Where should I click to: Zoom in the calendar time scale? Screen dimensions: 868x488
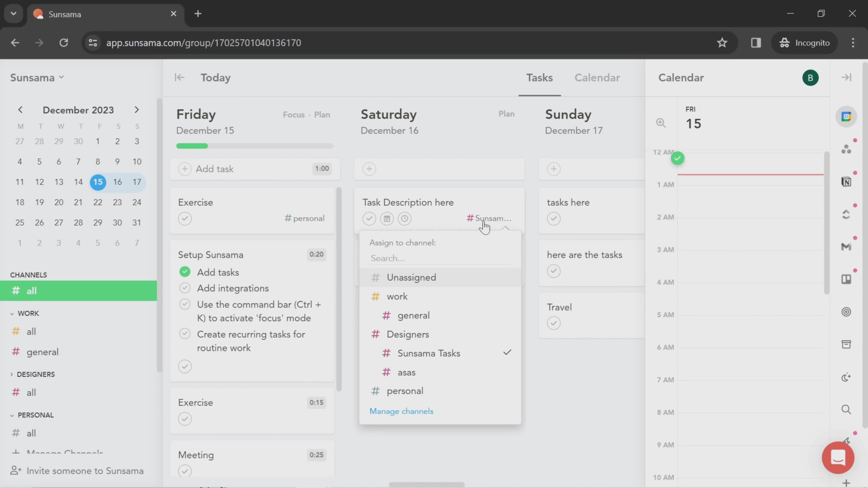pos(661,123)
